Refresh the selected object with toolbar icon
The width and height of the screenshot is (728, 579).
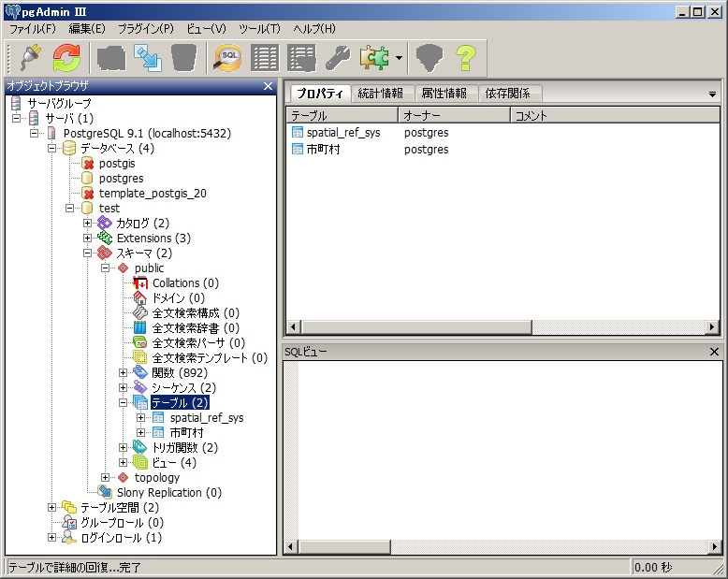pyautogui.click(x=66, y=58)
